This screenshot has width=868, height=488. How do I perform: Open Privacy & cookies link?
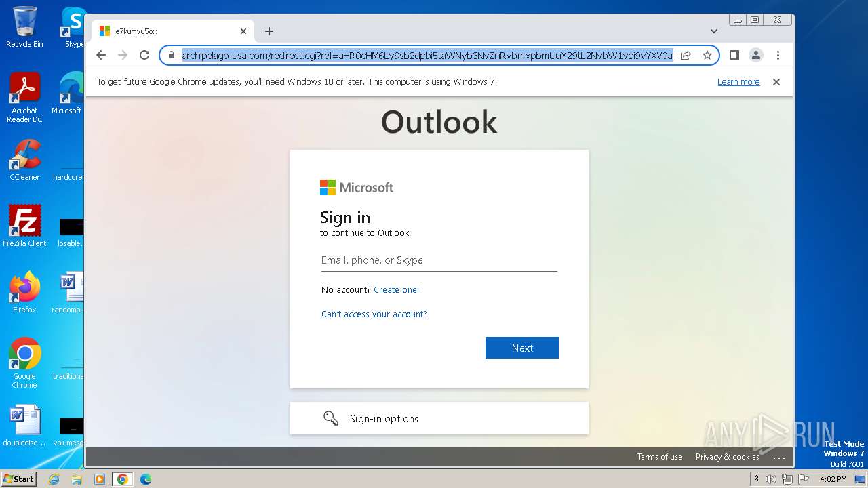coord(727,457)
